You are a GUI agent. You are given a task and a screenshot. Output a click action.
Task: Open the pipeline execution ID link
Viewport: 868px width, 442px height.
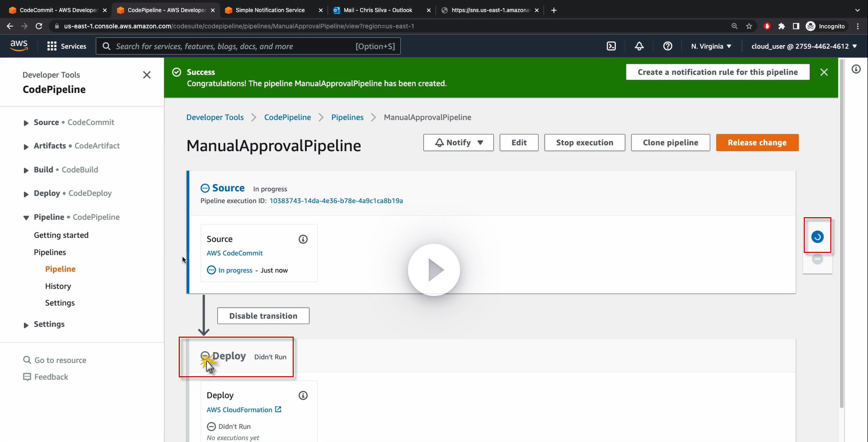coord(336,201)
